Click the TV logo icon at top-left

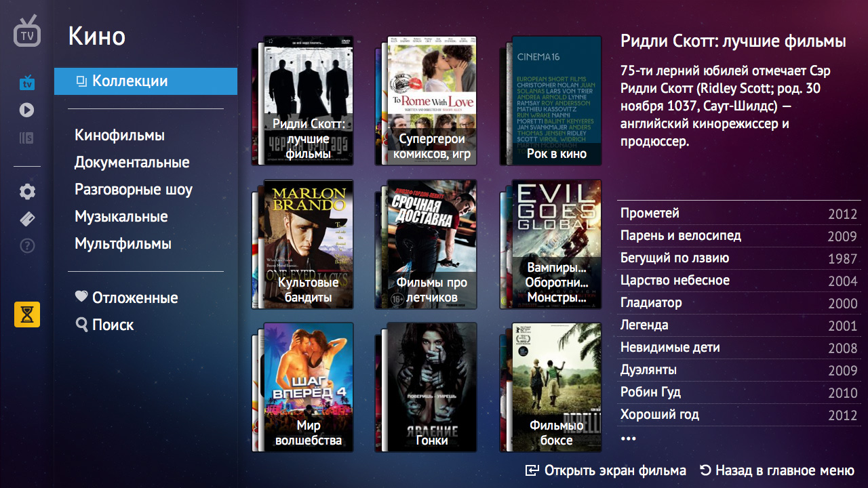[x=27, y=32]
